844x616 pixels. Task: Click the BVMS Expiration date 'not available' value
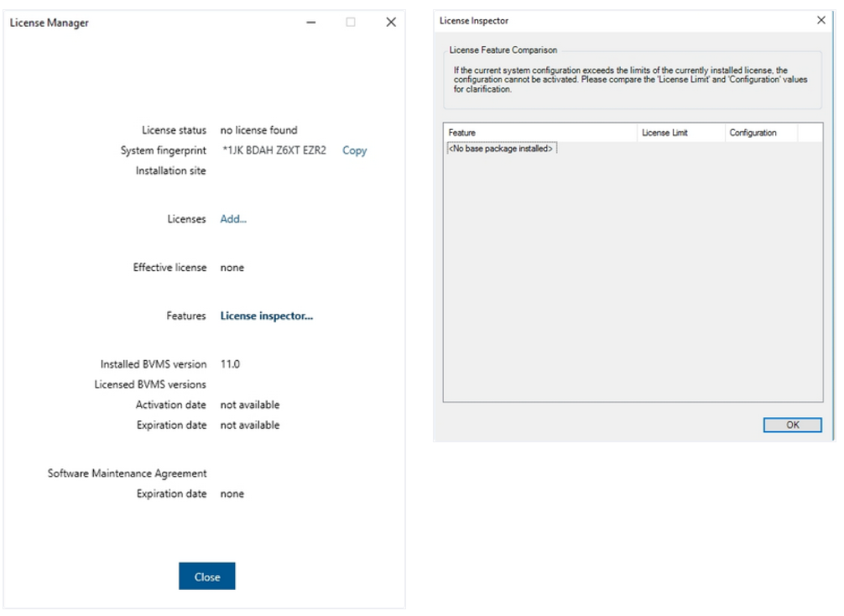(x=250, y=425)
